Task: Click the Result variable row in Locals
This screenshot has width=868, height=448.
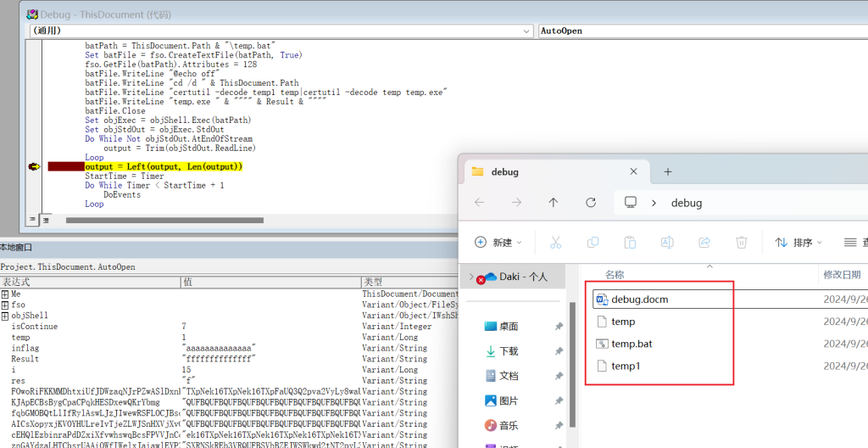Action: click(x=229, y=359)
